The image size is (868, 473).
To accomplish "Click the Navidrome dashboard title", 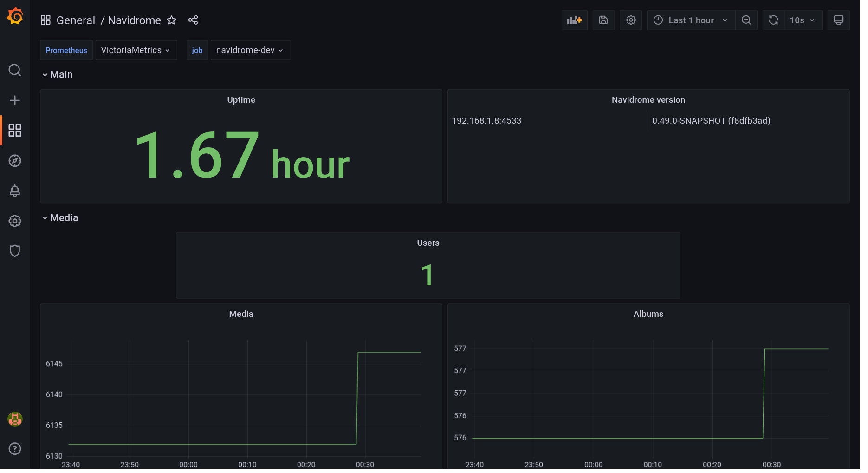I will 135,20.
